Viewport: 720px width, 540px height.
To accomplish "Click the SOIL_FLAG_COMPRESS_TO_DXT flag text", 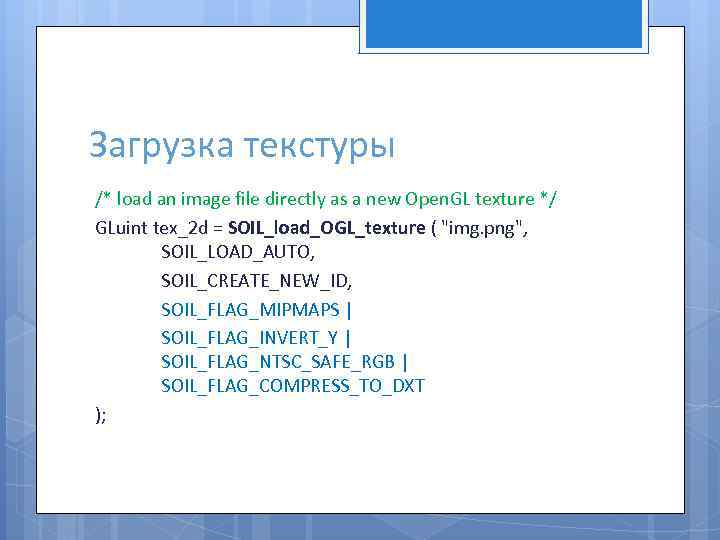I will click(x=292, y=386).
